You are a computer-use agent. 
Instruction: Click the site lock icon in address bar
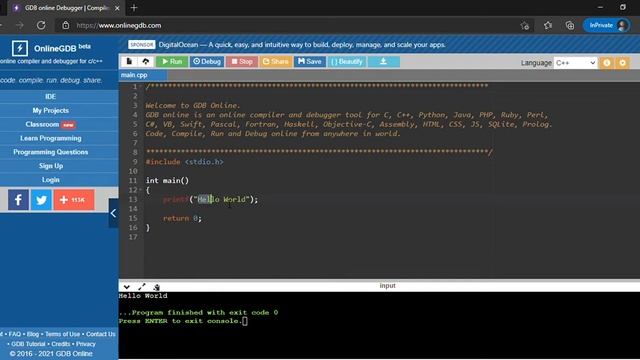coord(66,25)
